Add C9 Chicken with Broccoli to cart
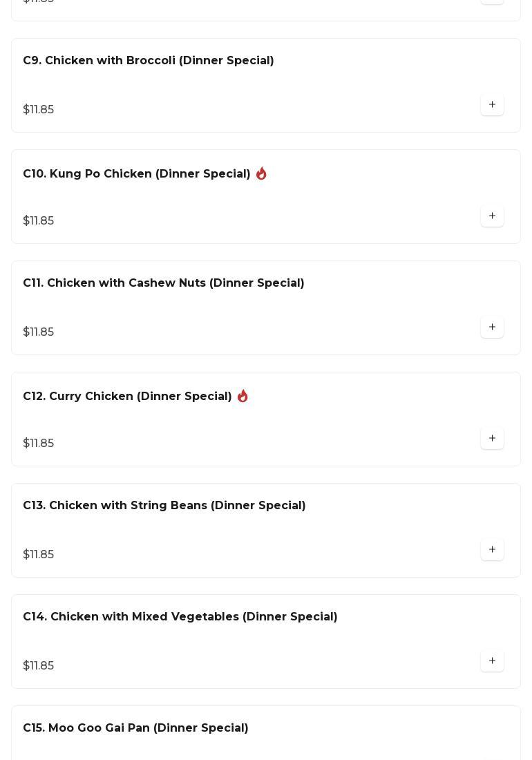Screen dimensions: 532x760 (x=492, y=105)
